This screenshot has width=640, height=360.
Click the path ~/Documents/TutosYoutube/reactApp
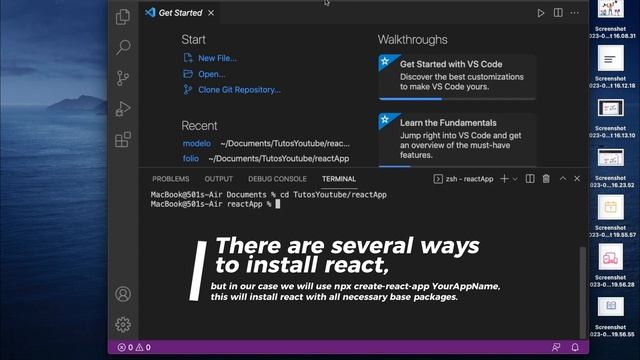click(x=279, y=159)
